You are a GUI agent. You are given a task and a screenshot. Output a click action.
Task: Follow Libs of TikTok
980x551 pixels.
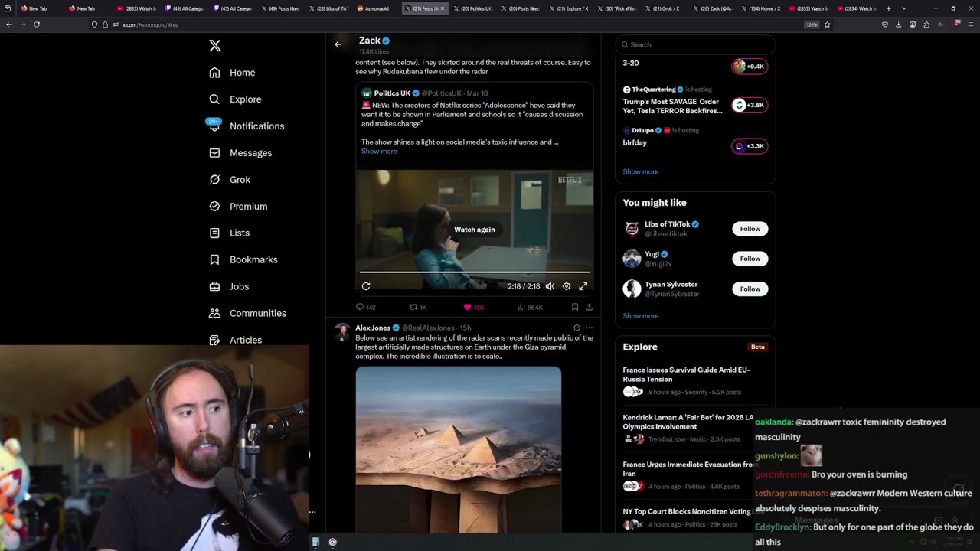tap(750, 229)
